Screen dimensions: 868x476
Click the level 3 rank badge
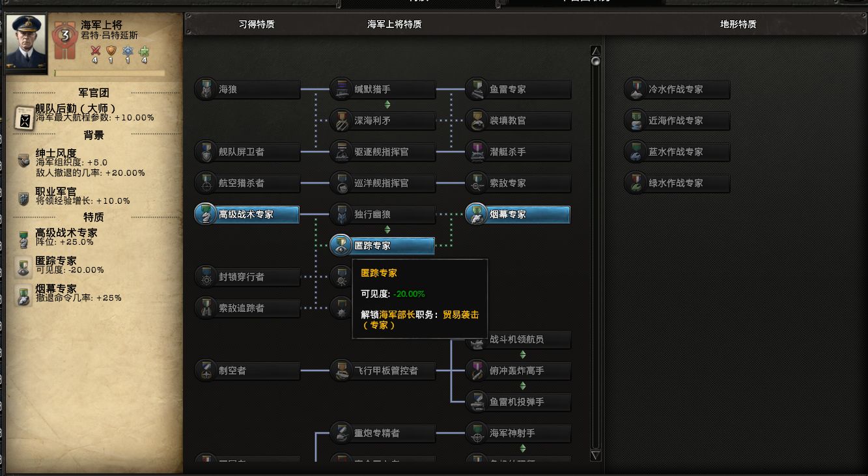point(64,36)
